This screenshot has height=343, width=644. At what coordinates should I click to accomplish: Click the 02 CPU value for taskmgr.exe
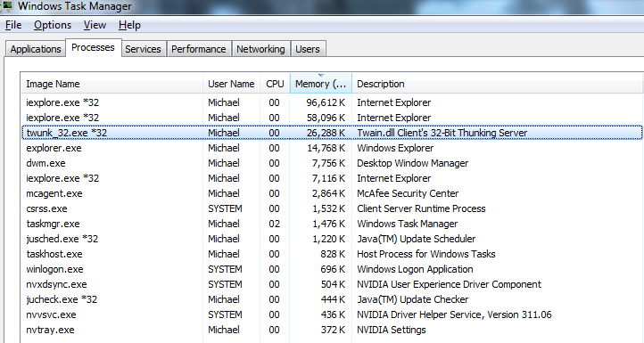[x=275, y=224]
